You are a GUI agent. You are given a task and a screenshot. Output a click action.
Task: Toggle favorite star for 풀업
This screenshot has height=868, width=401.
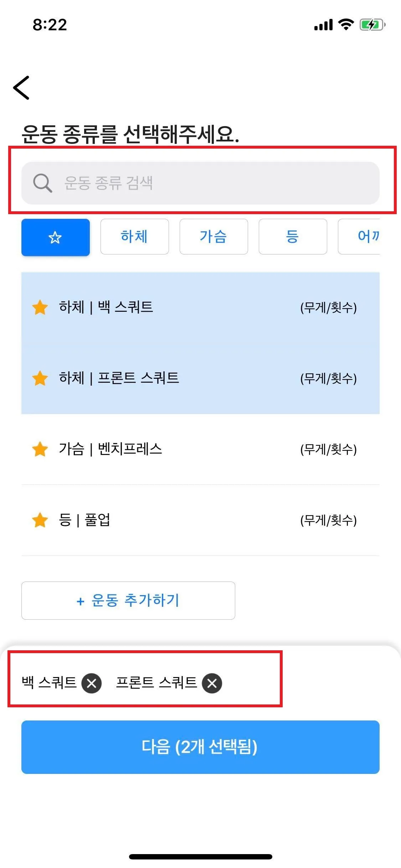pos(40,520)
